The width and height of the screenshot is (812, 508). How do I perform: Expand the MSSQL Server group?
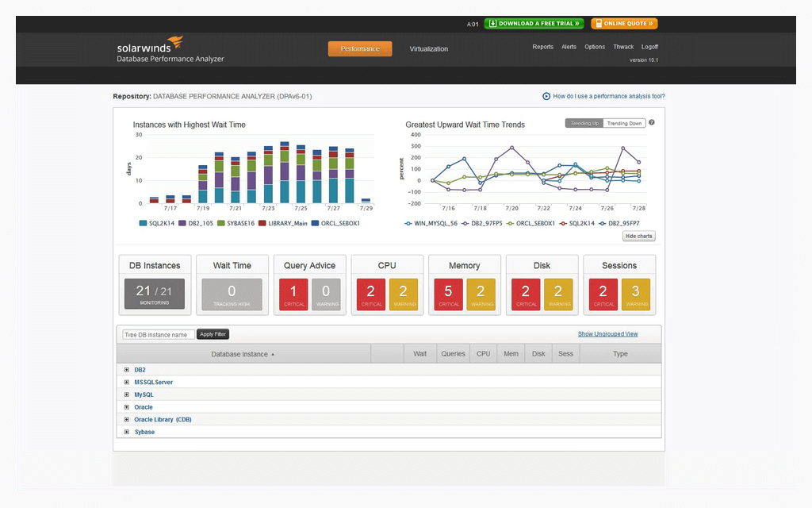point(126,382)
